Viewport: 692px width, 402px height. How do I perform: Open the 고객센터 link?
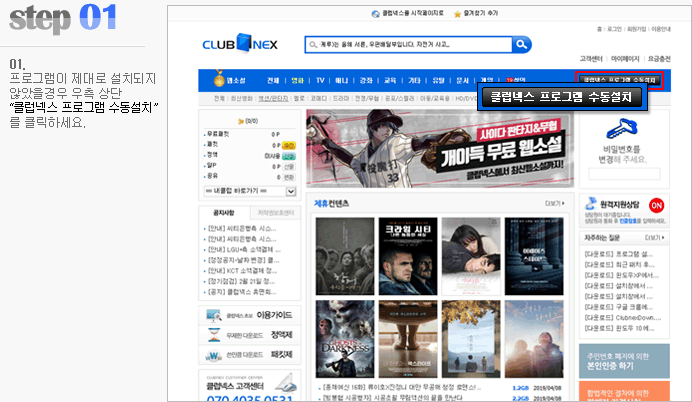pos(591,59)
